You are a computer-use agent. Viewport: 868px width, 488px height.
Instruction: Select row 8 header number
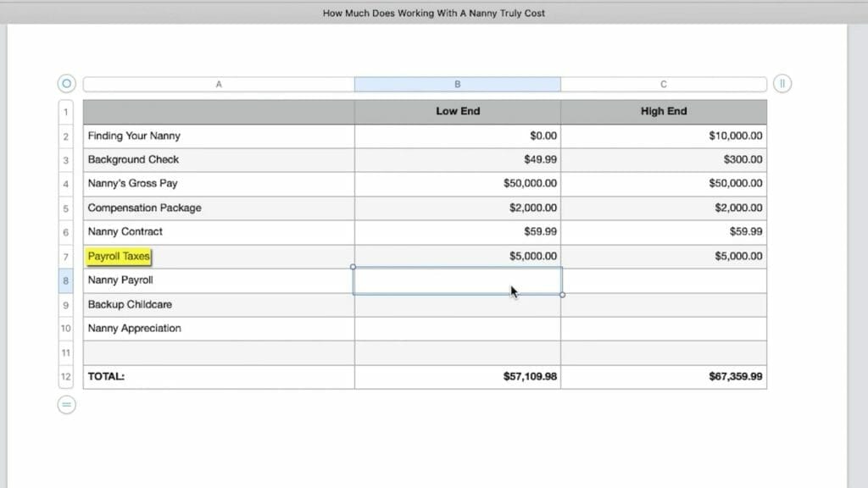point(66,280)
